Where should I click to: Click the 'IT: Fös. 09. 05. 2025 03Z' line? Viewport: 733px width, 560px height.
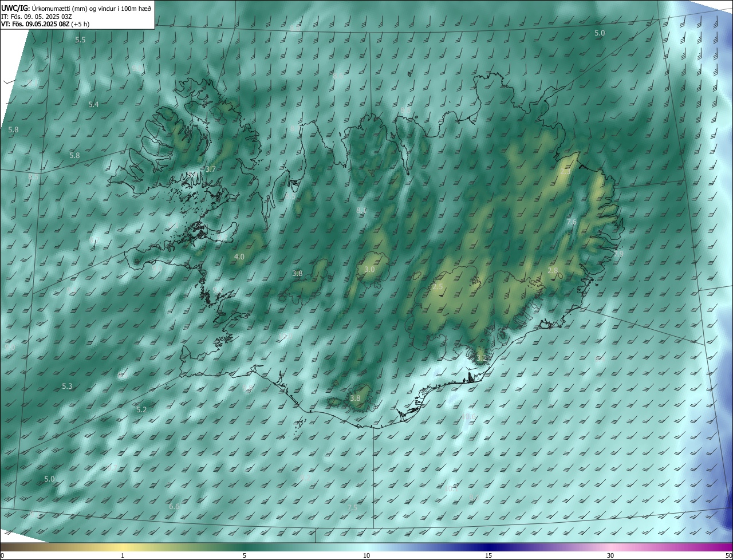(36, 17)
